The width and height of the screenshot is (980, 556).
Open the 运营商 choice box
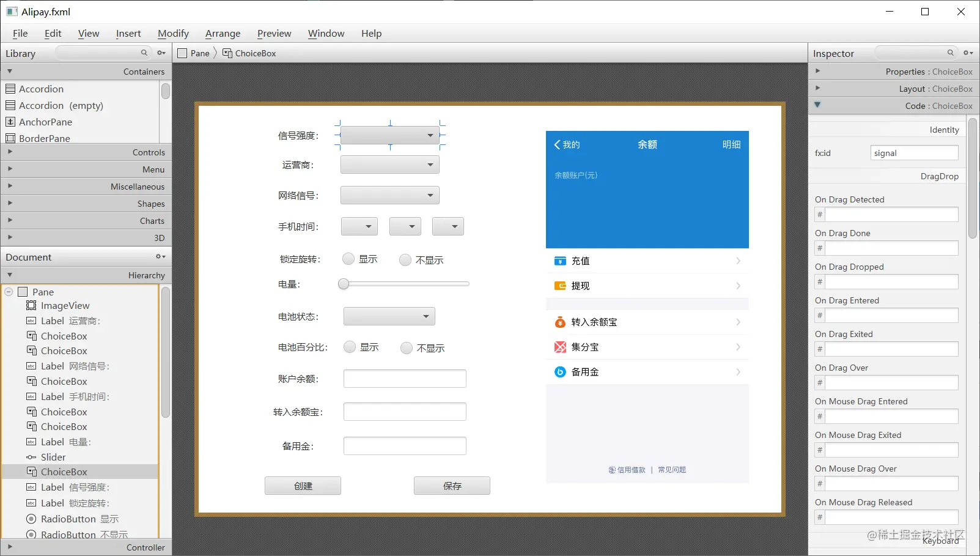(390, 165)
